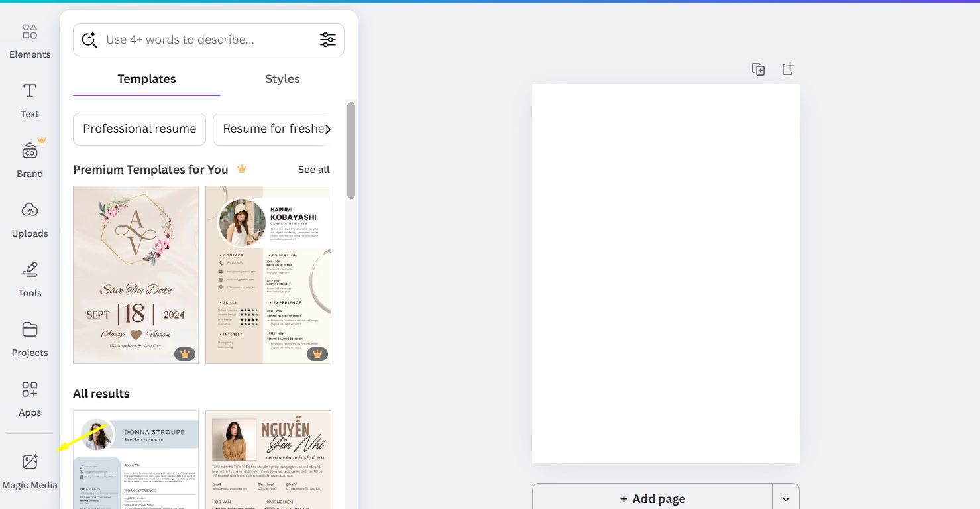Open search filters slider icon
The width and height of the screenshot is (980, 509).
point(328,40)
